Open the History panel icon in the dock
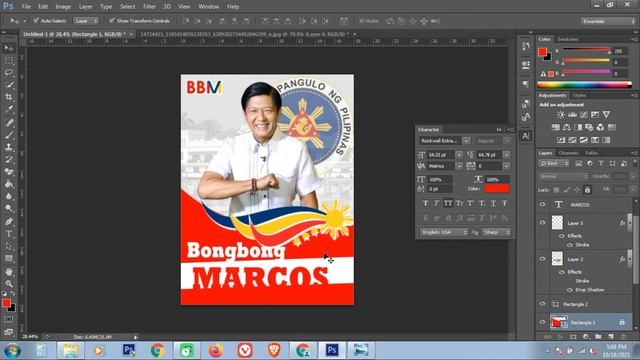 pos(526,46)
